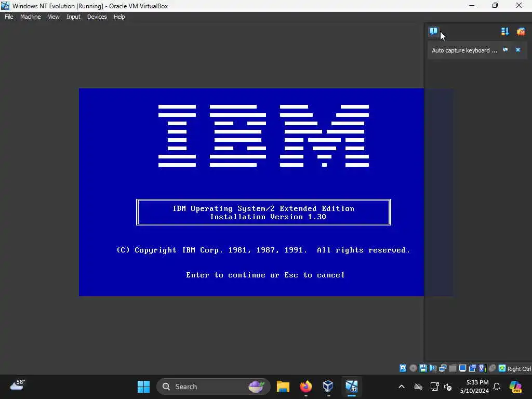The height and width of the screenshot is (399, 532).
Task: Open the clock showing 5:33 PM
Action: [x=474, y=387]
